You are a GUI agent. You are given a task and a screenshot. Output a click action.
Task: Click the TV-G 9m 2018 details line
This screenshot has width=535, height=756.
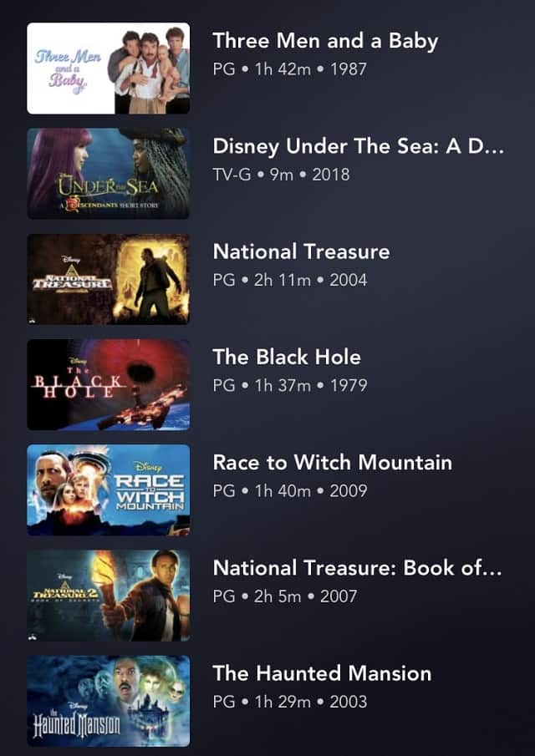point(281,174)
